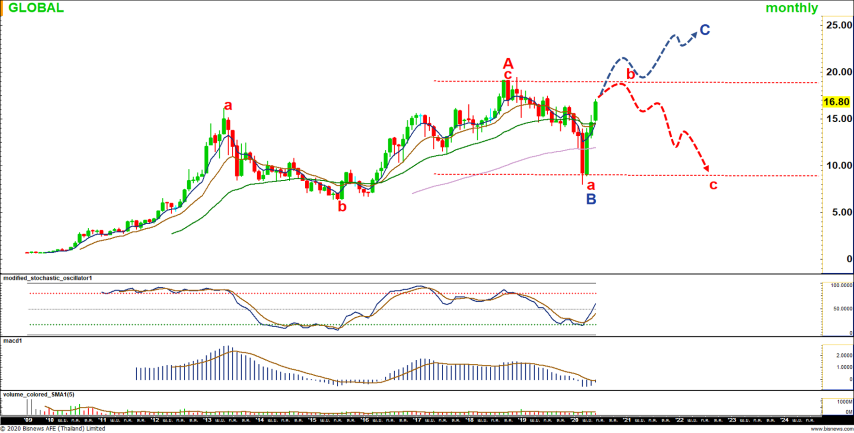Select the blue C wave label

(705, 30)
